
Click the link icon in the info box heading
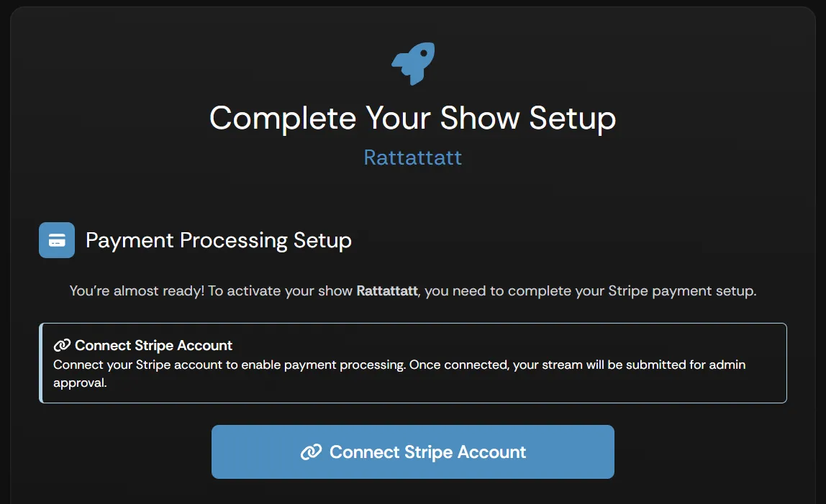[62, 346]
